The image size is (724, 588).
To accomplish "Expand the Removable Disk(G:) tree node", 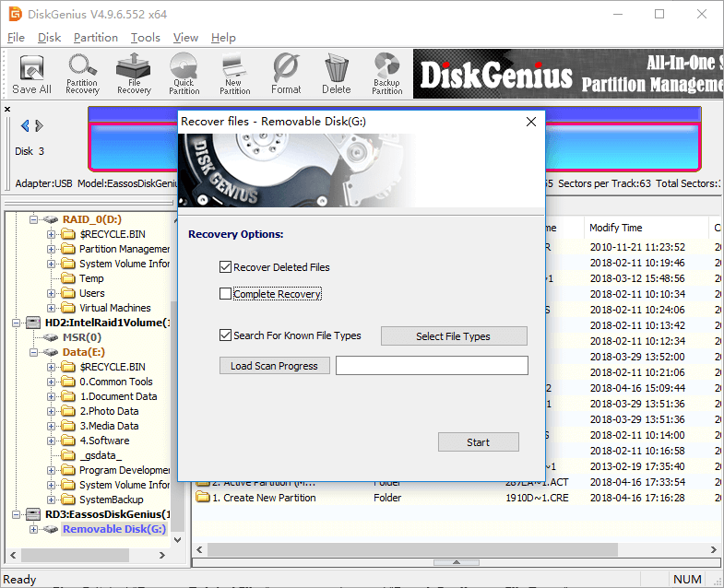I will click(x=34, y=529).
